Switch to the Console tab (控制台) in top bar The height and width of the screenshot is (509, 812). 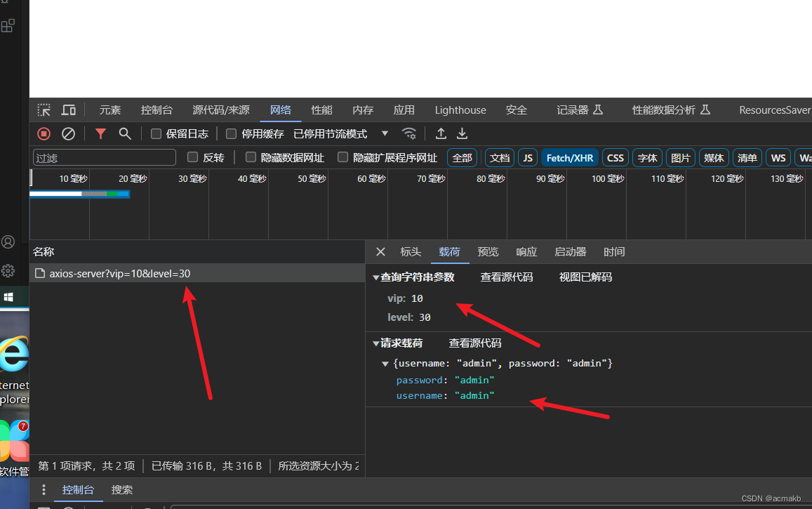[157, 110]
